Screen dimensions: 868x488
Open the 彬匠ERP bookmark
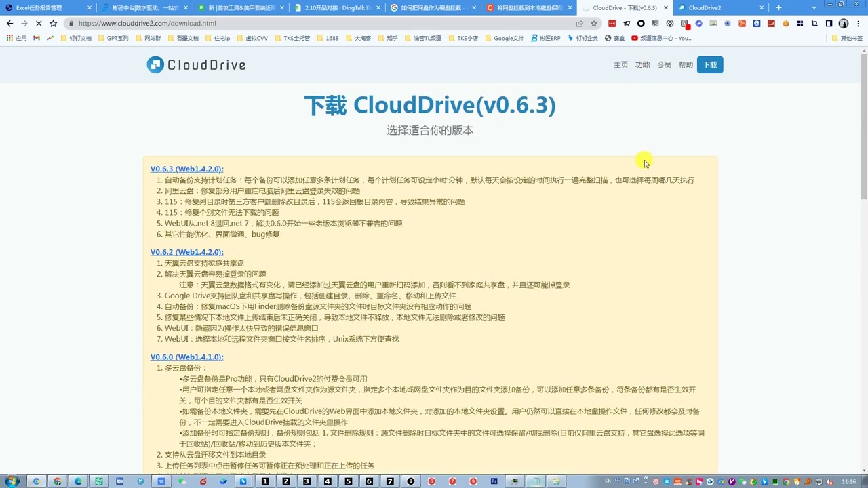click(x=546, y=38)
